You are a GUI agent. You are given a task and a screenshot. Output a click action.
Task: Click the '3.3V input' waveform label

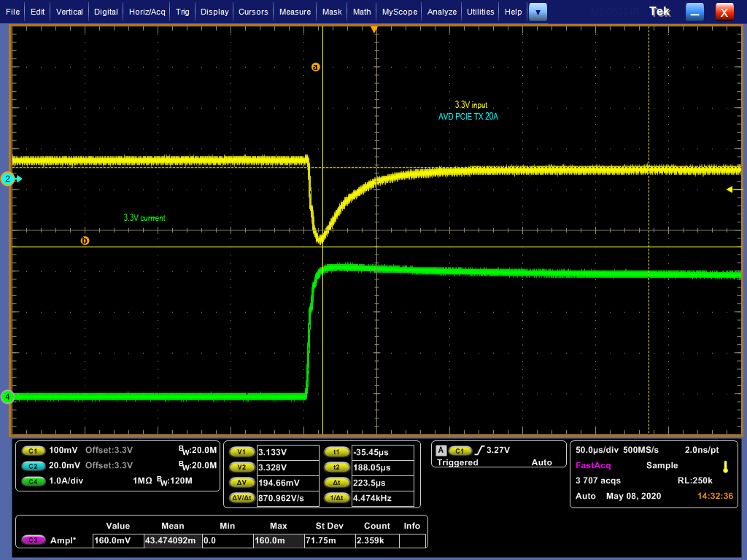[x=471, y=105]
